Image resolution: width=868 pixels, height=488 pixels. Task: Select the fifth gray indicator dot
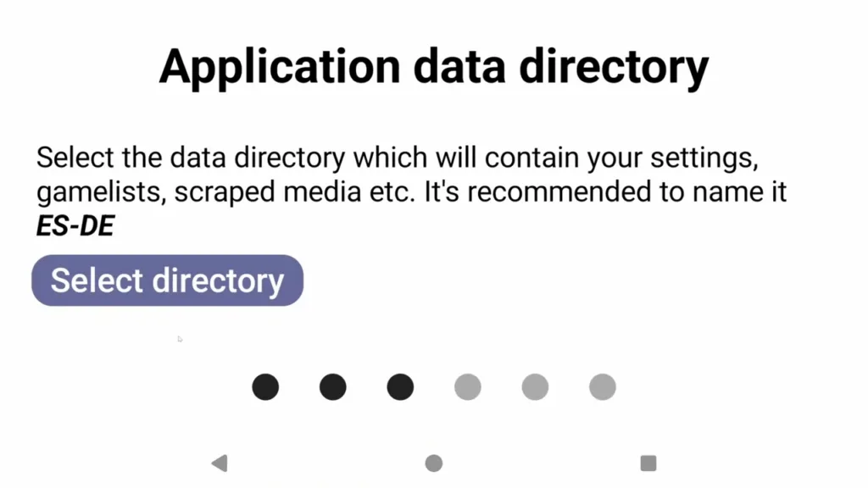click(535, 386)
